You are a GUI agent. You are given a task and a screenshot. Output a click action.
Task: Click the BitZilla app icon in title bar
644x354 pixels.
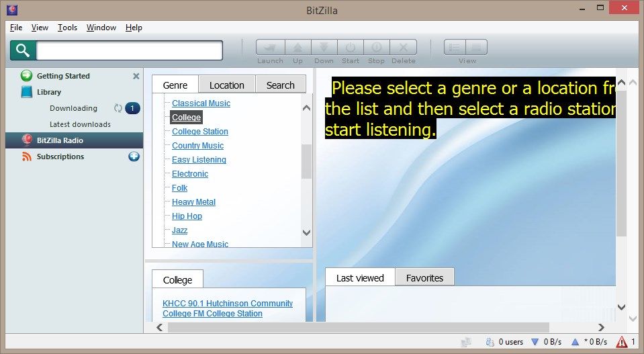coord(12,9)
